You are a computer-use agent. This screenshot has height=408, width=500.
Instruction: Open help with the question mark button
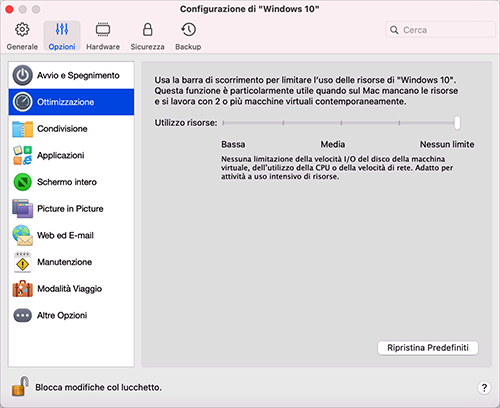click(x=484, y=387)
